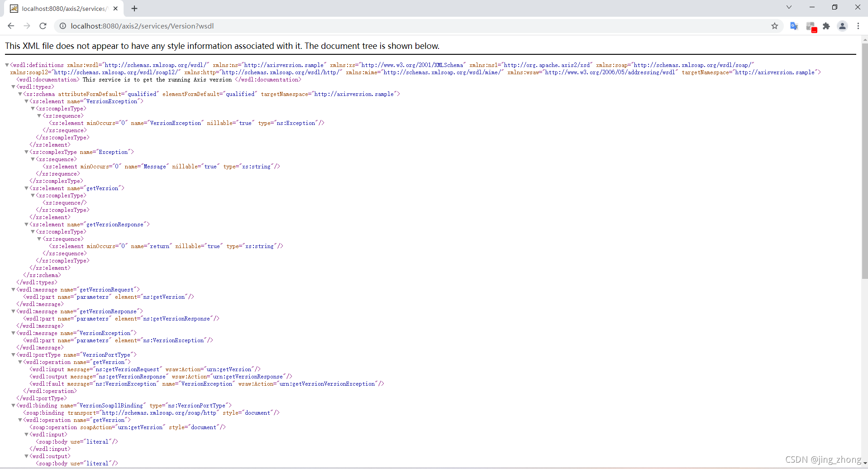The height and width of the screenshot is (469, 868).
Task: Collapse the wsdl:output node in binding
Action: point(26,456)
